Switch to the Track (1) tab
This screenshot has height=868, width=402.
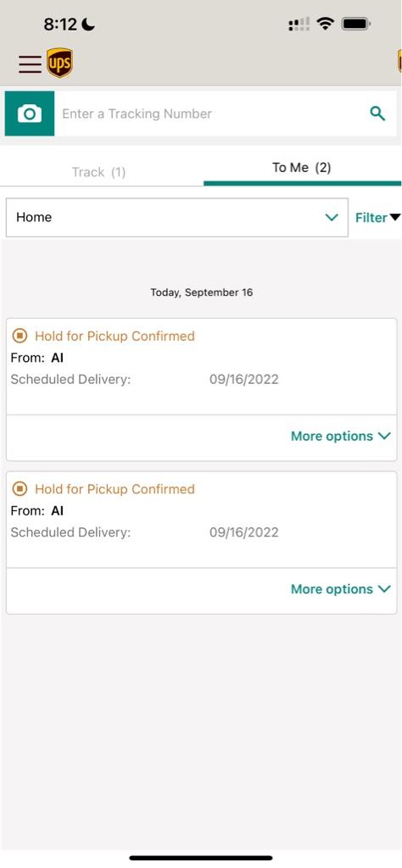[x=98, y=172]
